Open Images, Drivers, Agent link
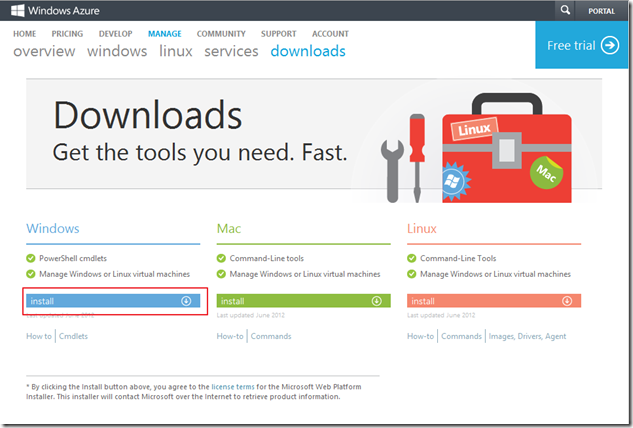The image size is (633, 428). click(x=528, y=336)
